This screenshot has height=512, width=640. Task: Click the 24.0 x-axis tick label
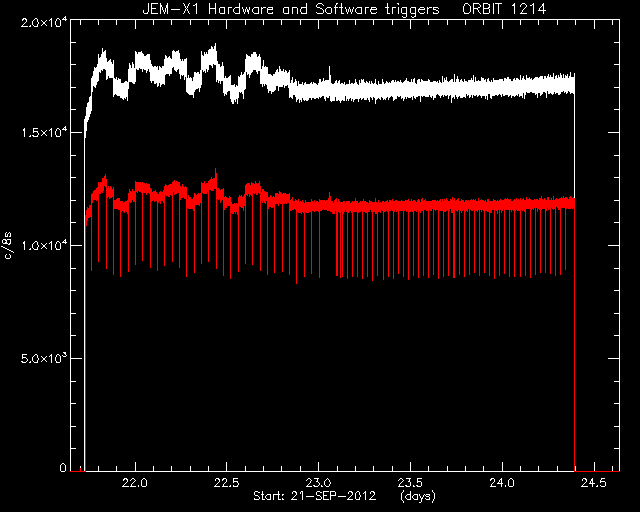502,483
